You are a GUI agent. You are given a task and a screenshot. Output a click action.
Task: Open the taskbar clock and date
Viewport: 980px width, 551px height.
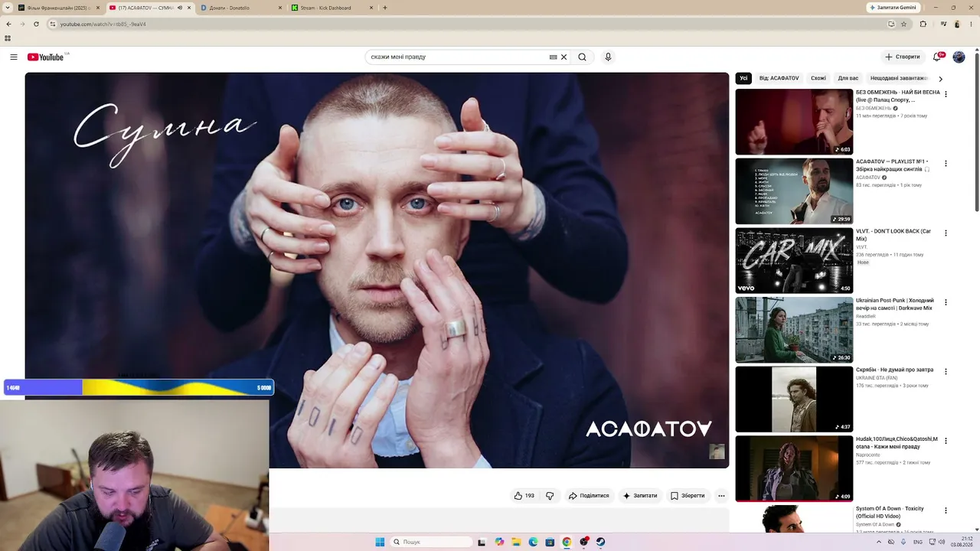(962, 542)
